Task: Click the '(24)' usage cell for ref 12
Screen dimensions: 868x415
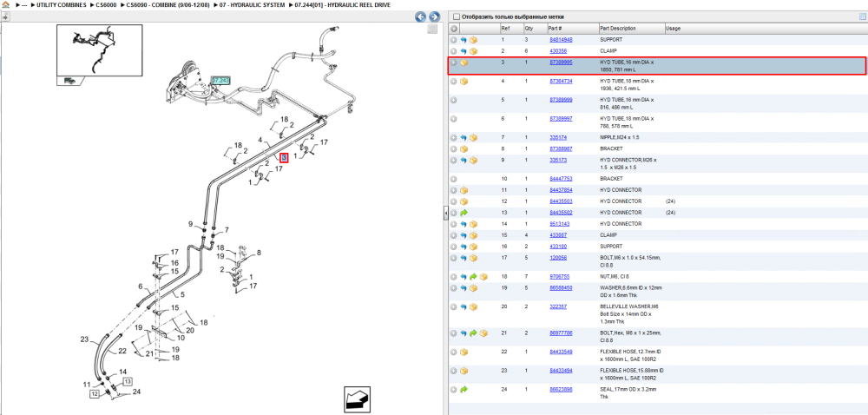Action: coord(670,201)
